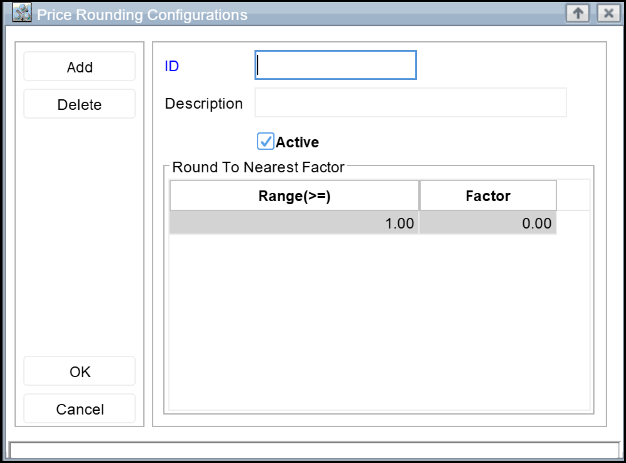This screenshot has width=626, height=463.
Task: Click the empty area below the table row
Action: 380,320
